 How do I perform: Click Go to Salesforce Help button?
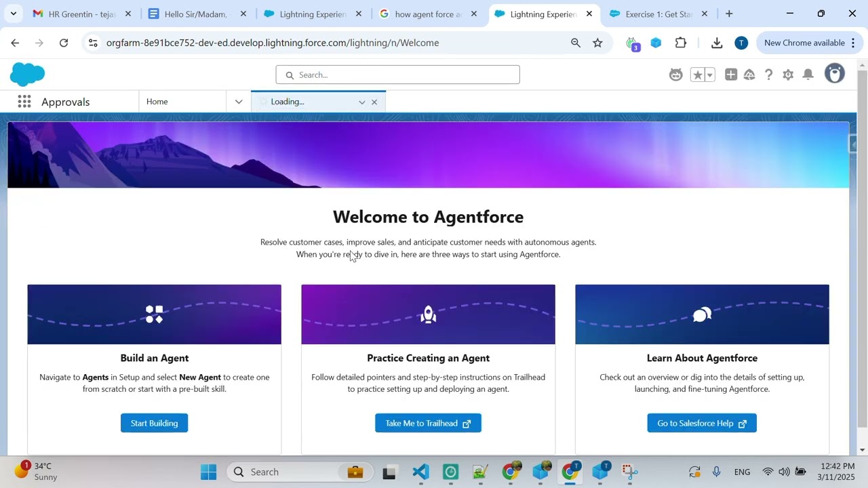702,423
